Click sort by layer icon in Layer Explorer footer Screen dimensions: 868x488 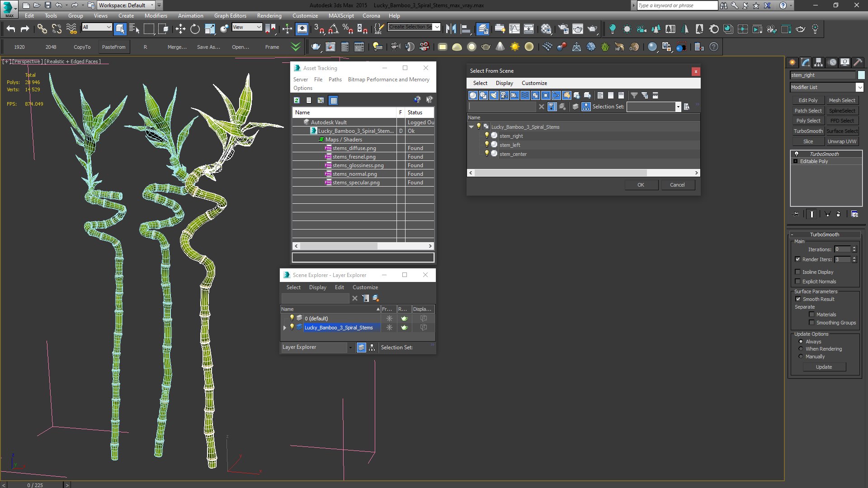pyautogui.click(x=361, y=347)
